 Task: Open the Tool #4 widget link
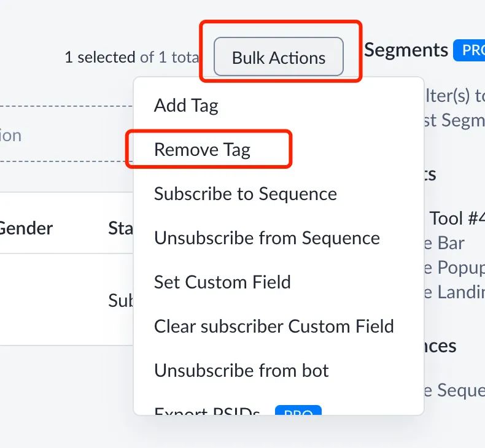(457, 218)
